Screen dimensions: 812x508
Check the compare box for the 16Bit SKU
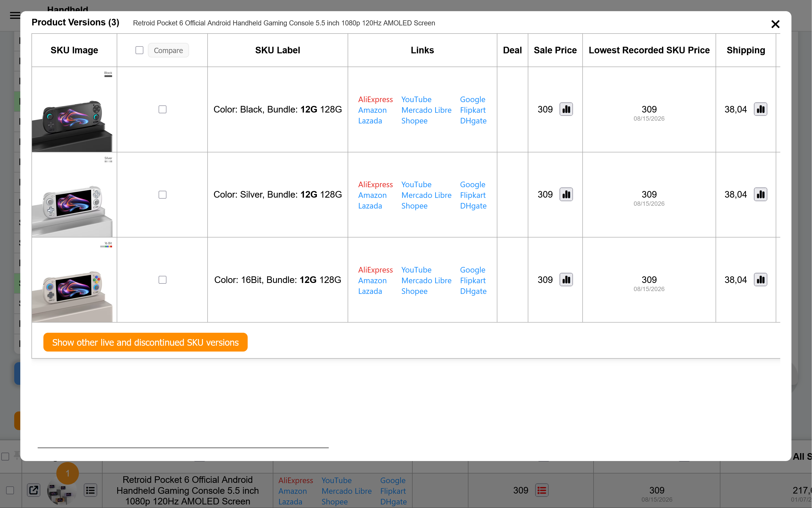162,280
